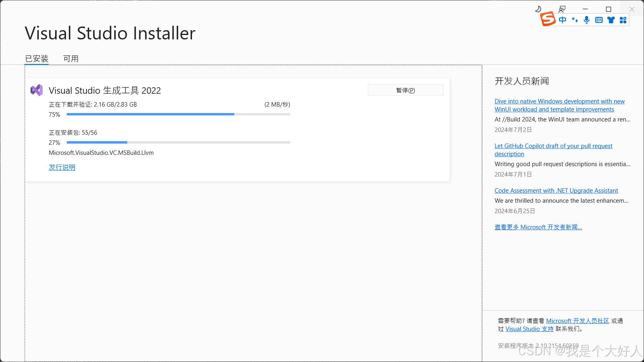Open Microsoft 开发人员社区 help link
Screen dimensions: 644x362
click(x=578, y=321)
